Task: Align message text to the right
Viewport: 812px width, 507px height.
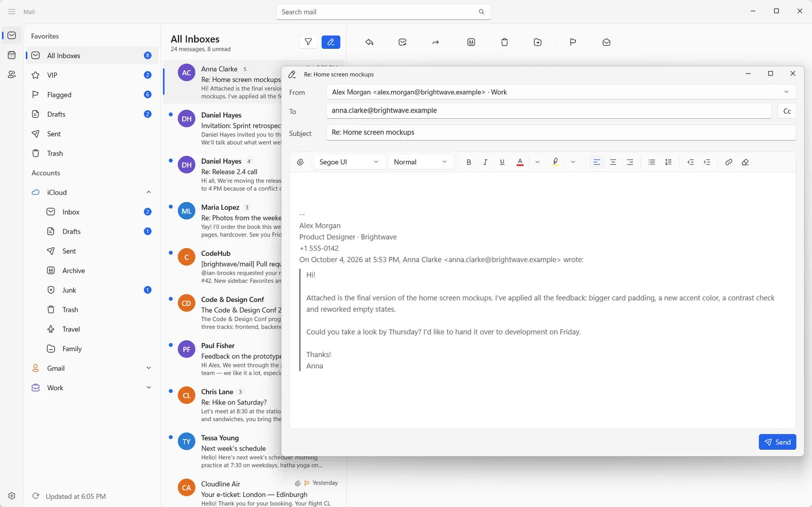Action: click(630, 162)
